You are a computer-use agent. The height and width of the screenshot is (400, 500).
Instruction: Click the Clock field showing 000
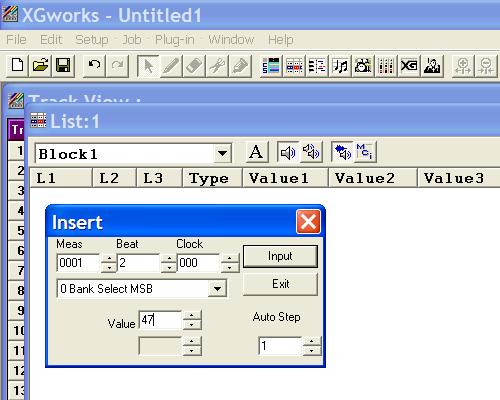[x=199, y=263]
